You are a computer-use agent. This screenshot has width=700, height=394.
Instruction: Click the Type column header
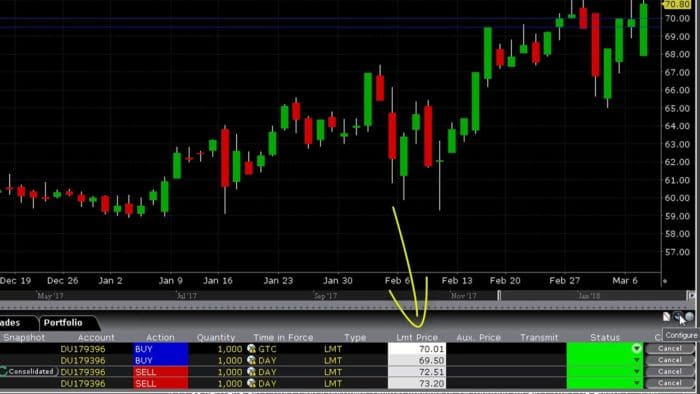click(x=355, y=337)
